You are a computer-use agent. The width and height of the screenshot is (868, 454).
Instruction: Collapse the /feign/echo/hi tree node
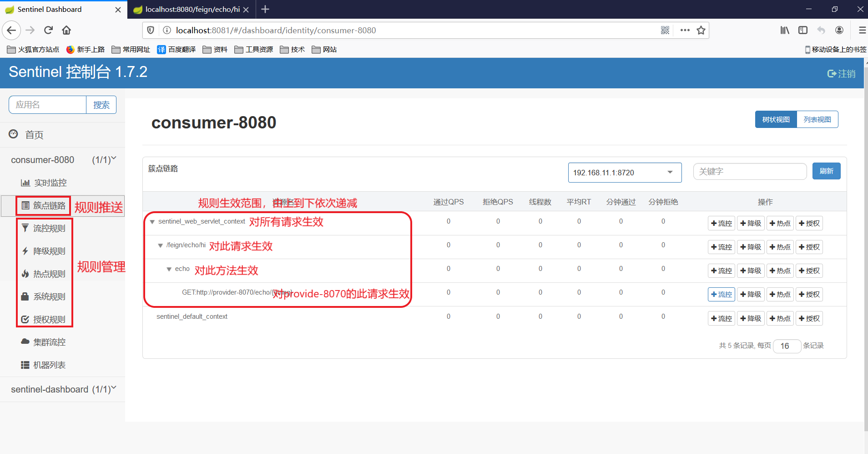pyautogui.click(x=160, y=245)
